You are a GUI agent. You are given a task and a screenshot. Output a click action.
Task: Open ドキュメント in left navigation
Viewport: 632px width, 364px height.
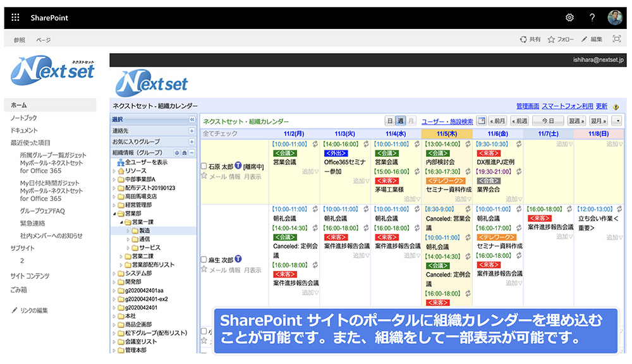tap(24, 130)
